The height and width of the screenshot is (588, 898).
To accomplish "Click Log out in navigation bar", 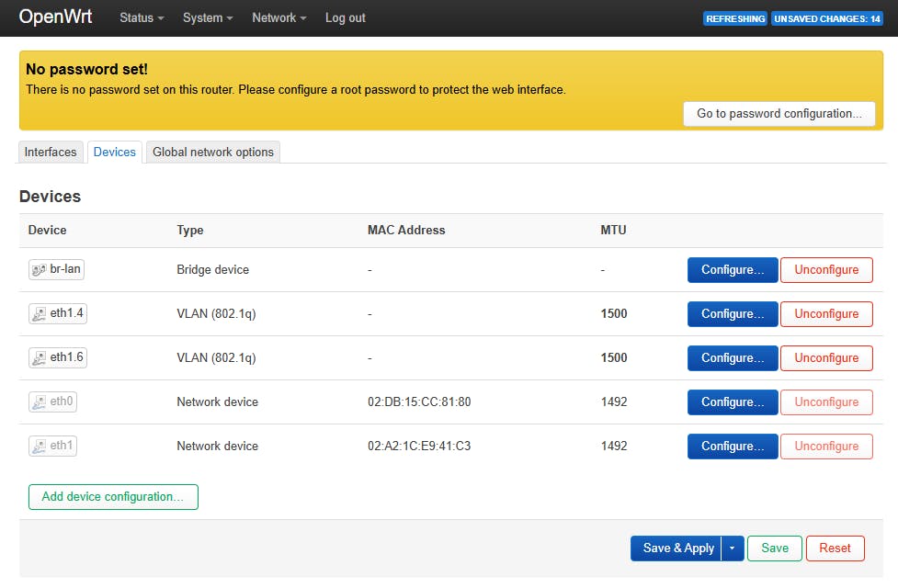I will [345, 18].
